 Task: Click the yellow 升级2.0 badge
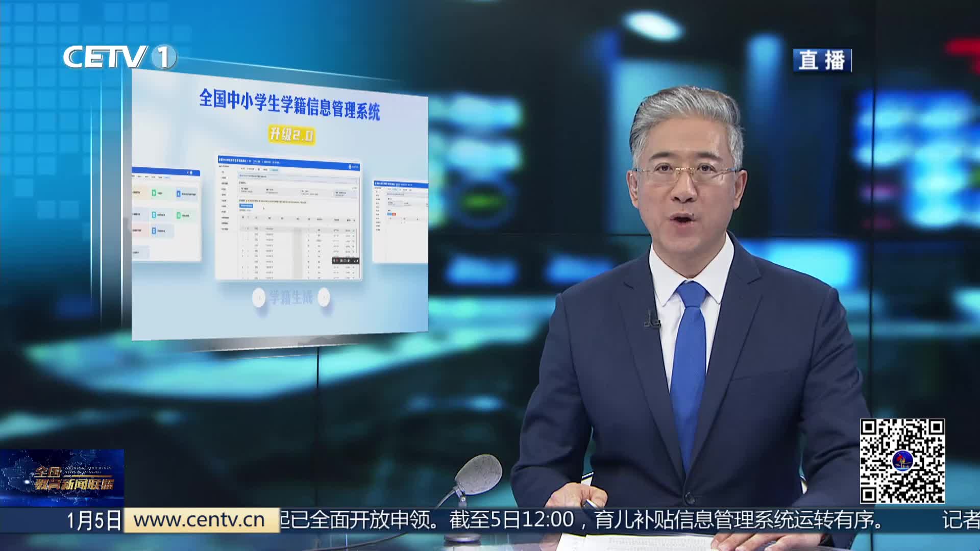click(x=291, y=135)
